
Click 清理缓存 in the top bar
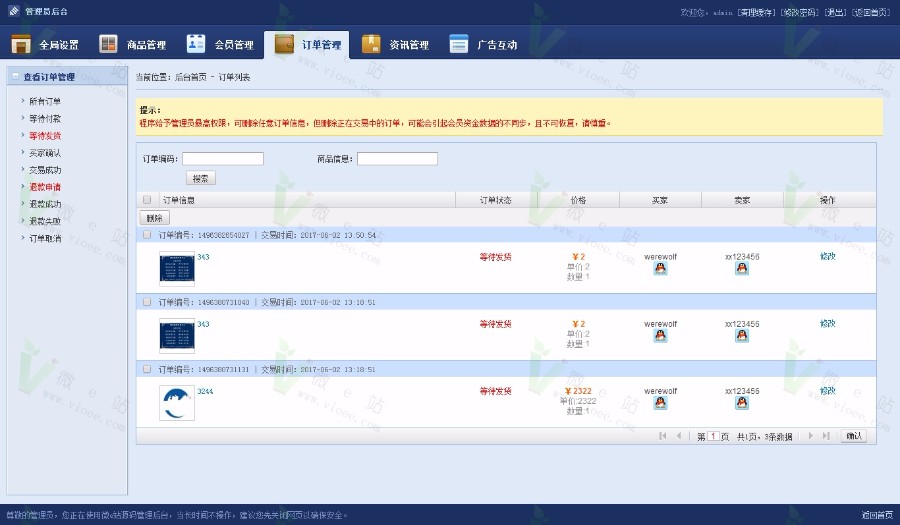(756, 12)
